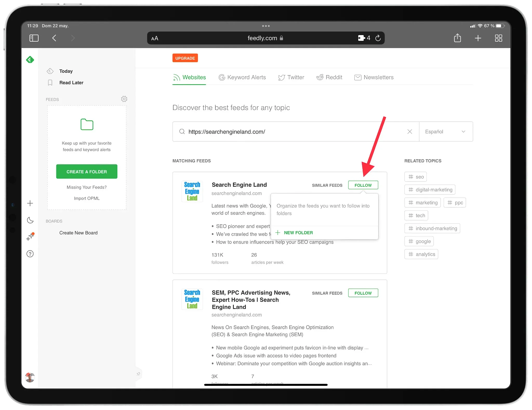Expand the Español language dropdown
Viewport: 532px width, 410px height.
coord(446,132)
